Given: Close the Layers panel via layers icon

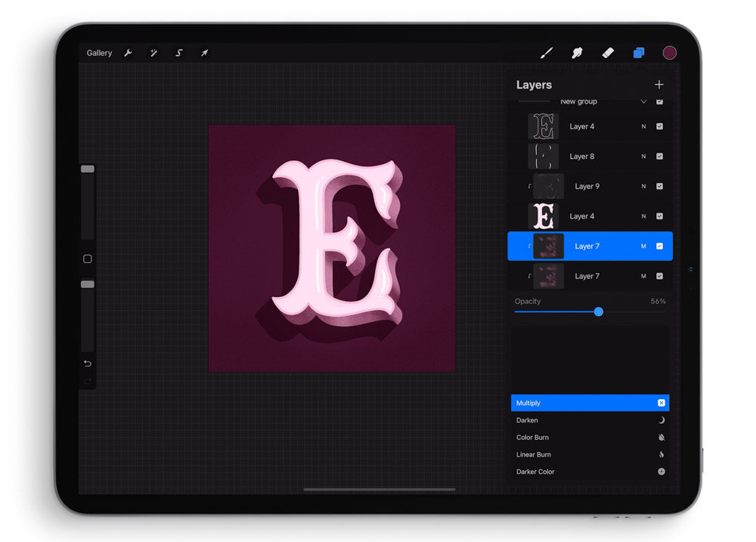Looking at the screenshot, I should (x=639, y=53).
